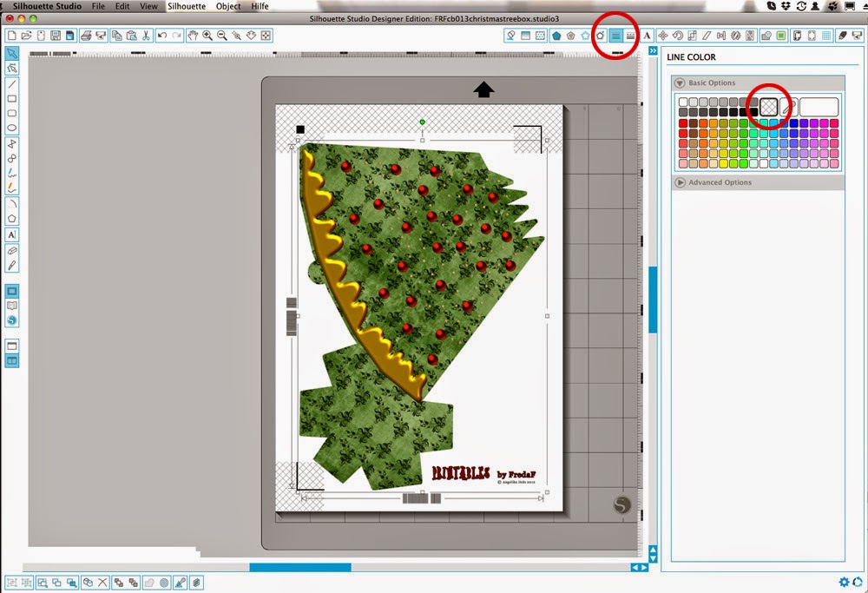This screenshot has height=593, width=868.
Task: Choose the Draw a Rectangle tool
Action: [x=11, y=99]
